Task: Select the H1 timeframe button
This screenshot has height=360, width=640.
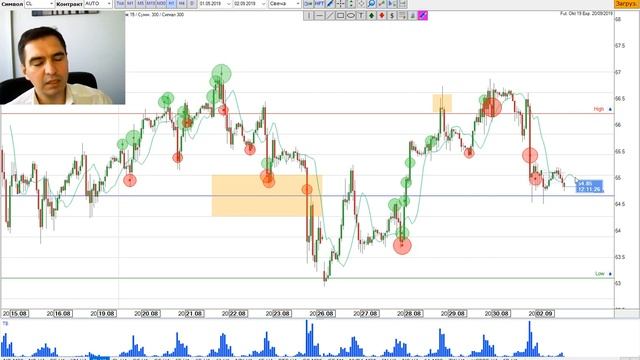Action: coord(171,4)
